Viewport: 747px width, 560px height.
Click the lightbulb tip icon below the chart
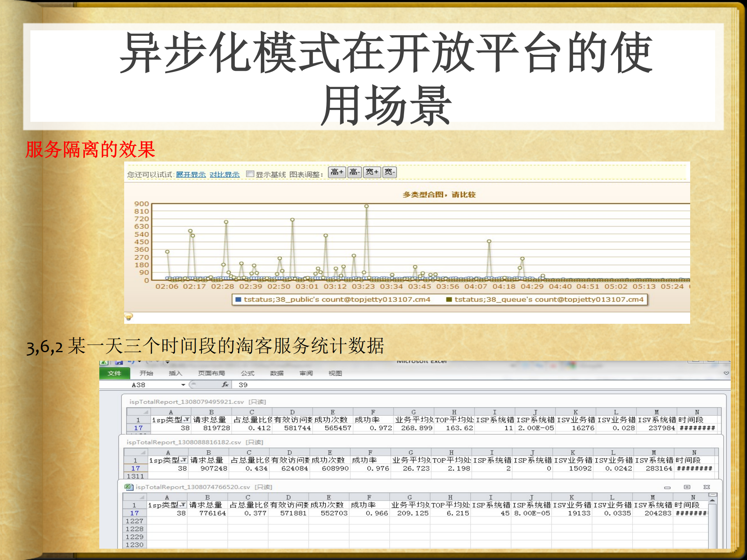pyautogui.click(x=128, y=317)
